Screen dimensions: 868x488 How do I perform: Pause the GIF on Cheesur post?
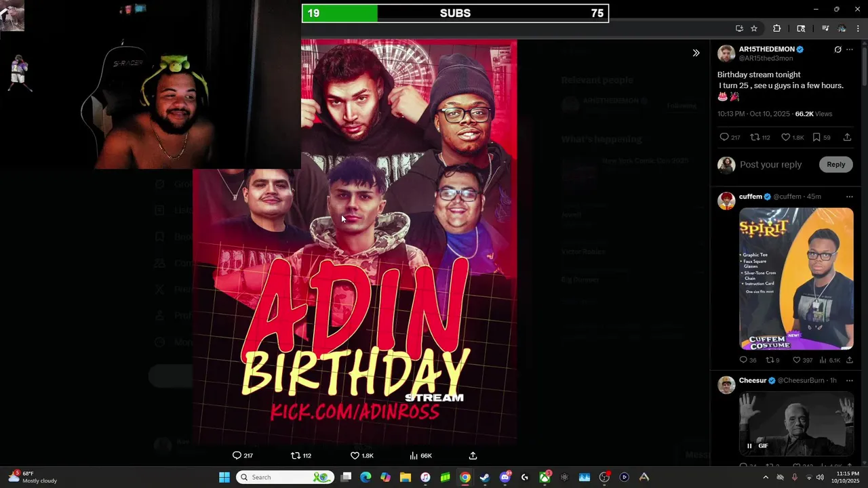tap(749, 446)
